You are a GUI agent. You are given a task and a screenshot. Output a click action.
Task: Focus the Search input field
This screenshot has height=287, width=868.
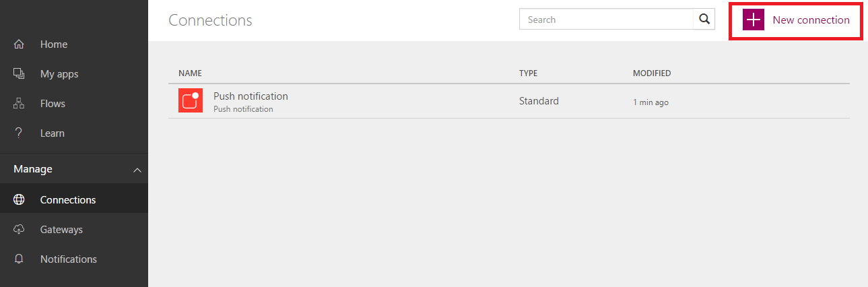[x=606, y=20]
